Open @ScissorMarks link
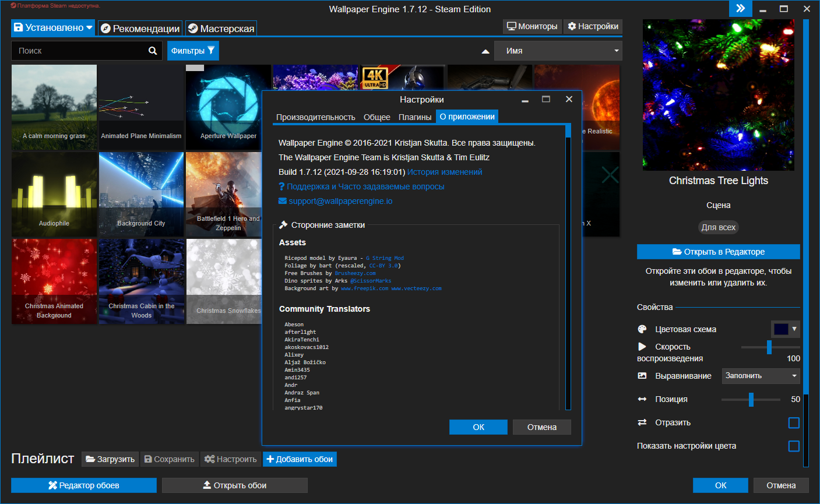 pos(371,281)
